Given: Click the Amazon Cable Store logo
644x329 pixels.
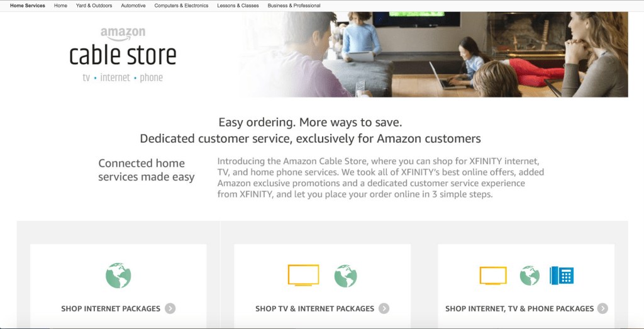Looking at the screenshot, I should [123, 55].
